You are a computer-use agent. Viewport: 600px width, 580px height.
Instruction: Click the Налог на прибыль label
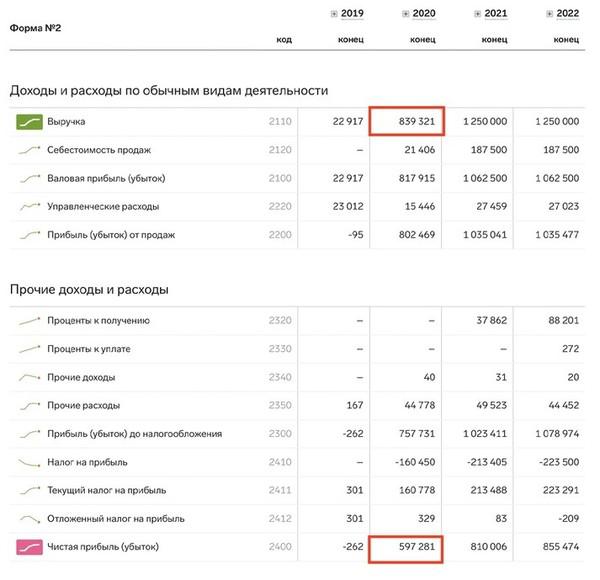[87, 462]
